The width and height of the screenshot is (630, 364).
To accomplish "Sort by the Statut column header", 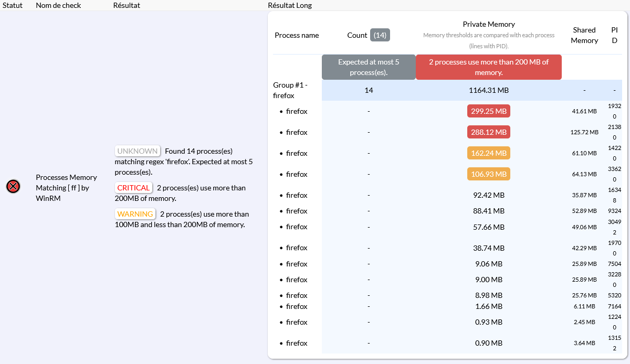I will pyautogui.click(x=13, y=5).
